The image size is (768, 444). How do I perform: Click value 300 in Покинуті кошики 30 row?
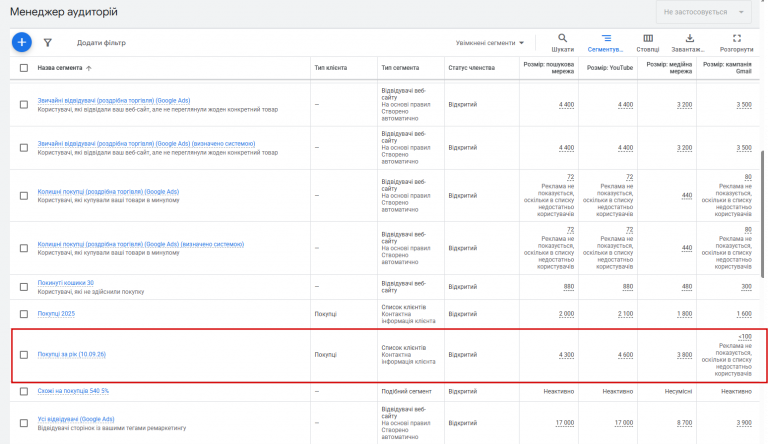tap(746, 287)
